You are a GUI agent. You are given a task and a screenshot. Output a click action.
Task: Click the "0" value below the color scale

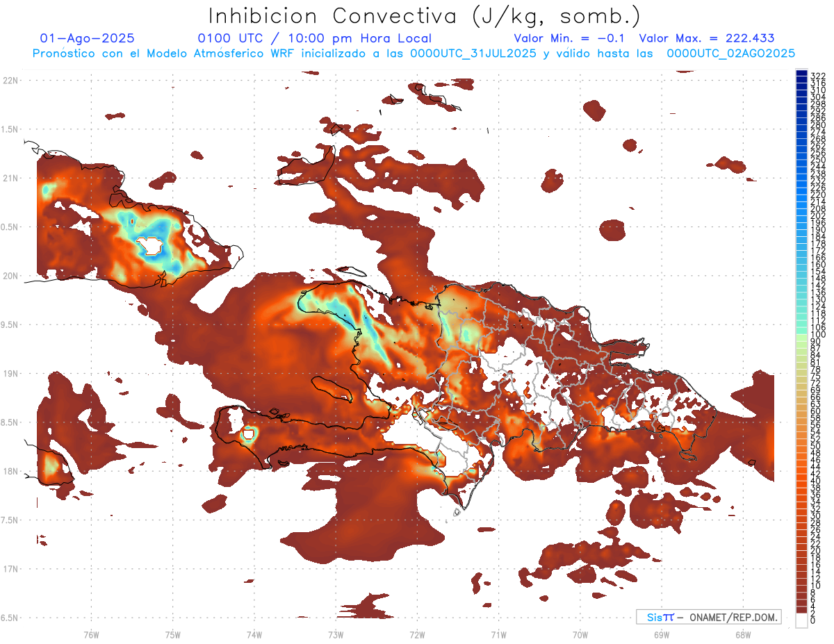point(812,620)
